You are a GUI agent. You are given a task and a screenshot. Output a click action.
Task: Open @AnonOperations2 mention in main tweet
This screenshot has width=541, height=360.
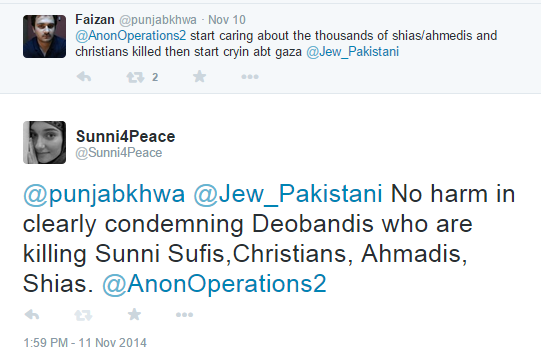click(214, 284)
